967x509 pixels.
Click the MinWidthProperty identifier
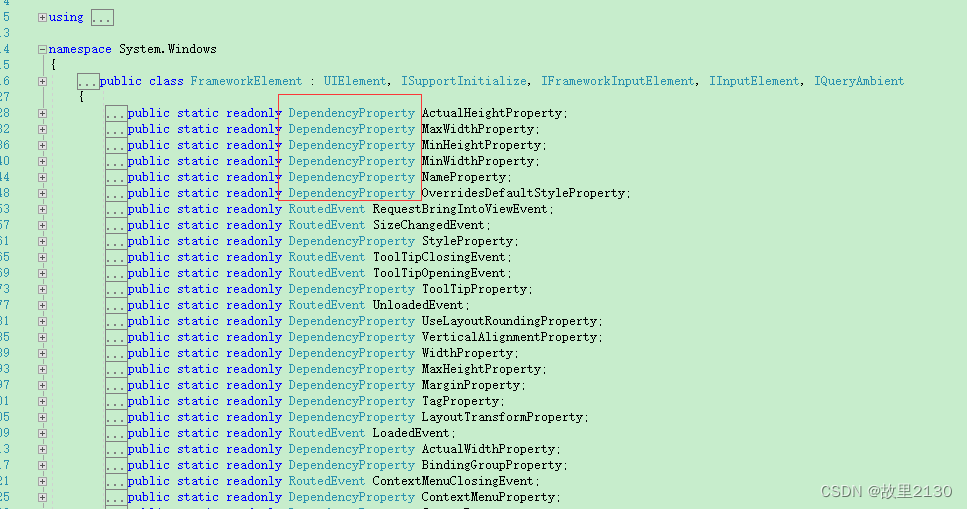tap(478, 161)
